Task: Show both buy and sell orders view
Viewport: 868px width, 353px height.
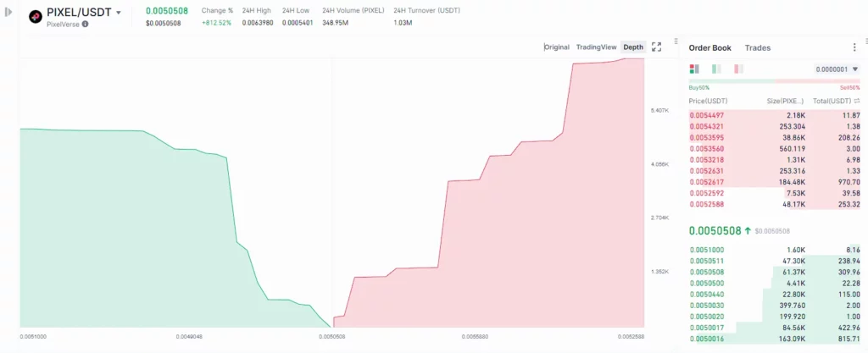Action: pyautogui.click(x=694, y=69)
